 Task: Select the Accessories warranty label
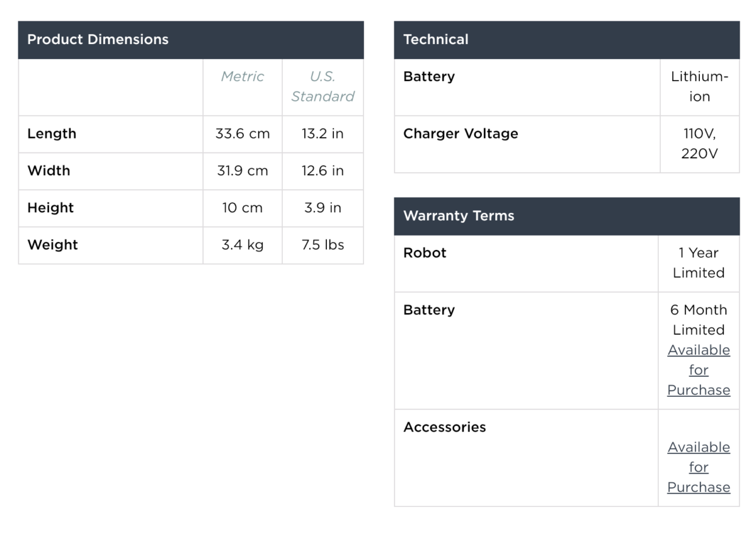tap(445, 427)
